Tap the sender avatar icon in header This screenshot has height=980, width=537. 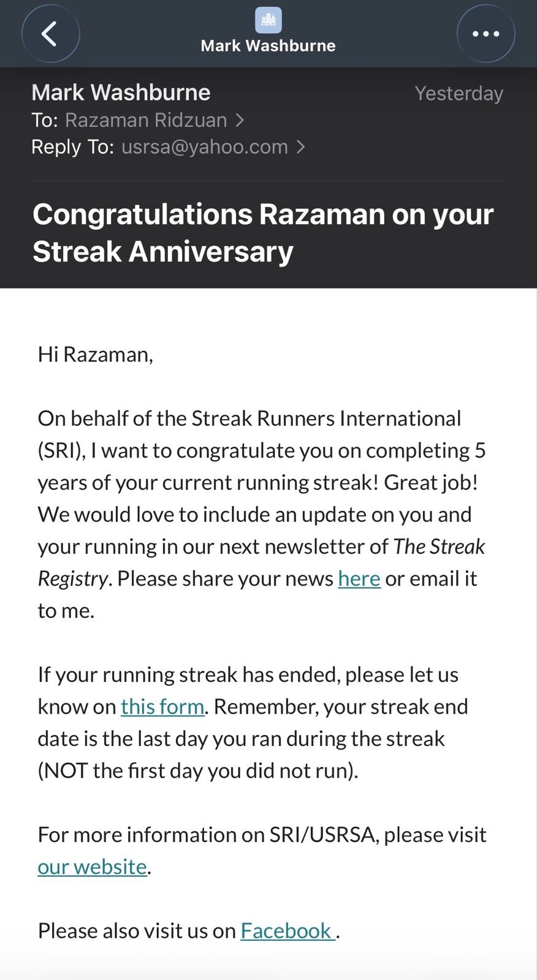coord(268,20)
